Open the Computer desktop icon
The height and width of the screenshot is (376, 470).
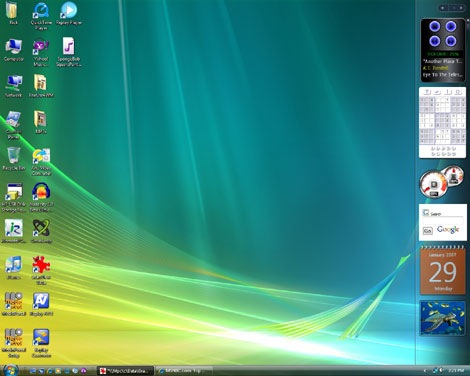[14, 47]
